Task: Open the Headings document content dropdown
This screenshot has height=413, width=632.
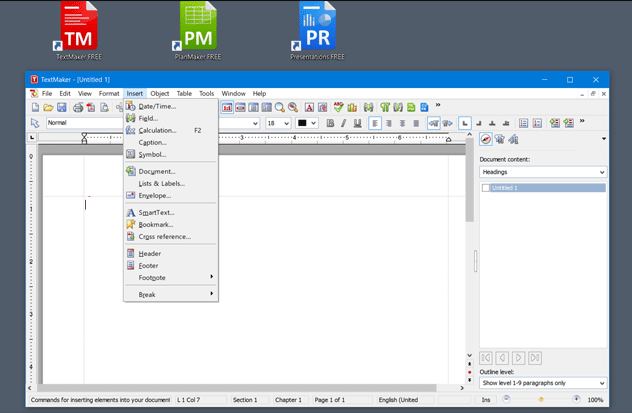Action: [543, 172]
